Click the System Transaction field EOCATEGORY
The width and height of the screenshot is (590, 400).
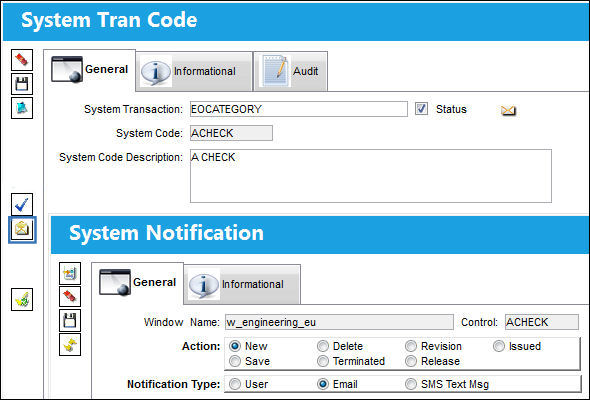[x=299, y=109]
